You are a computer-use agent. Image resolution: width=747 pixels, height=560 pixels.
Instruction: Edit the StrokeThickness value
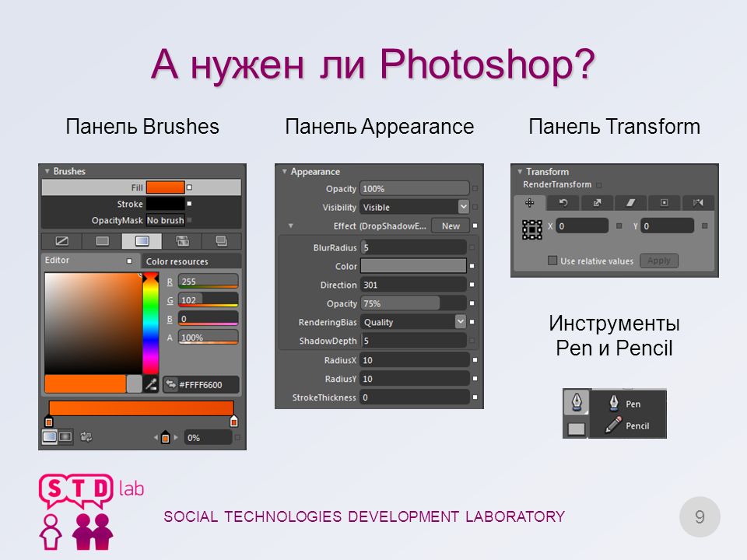[415, 397]
